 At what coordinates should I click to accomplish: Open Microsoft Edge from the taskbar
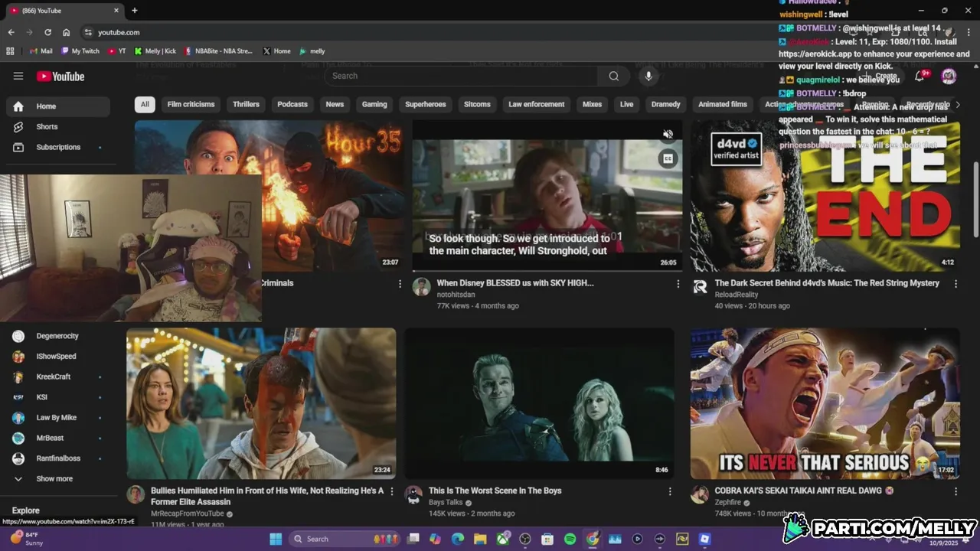[x=458, y=539]
